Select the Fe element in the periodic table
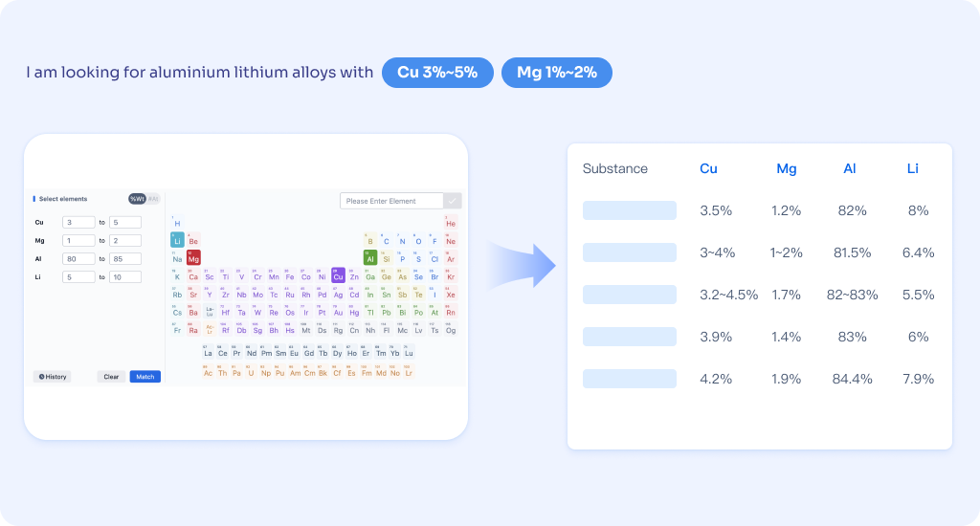 tap(290, 276)
